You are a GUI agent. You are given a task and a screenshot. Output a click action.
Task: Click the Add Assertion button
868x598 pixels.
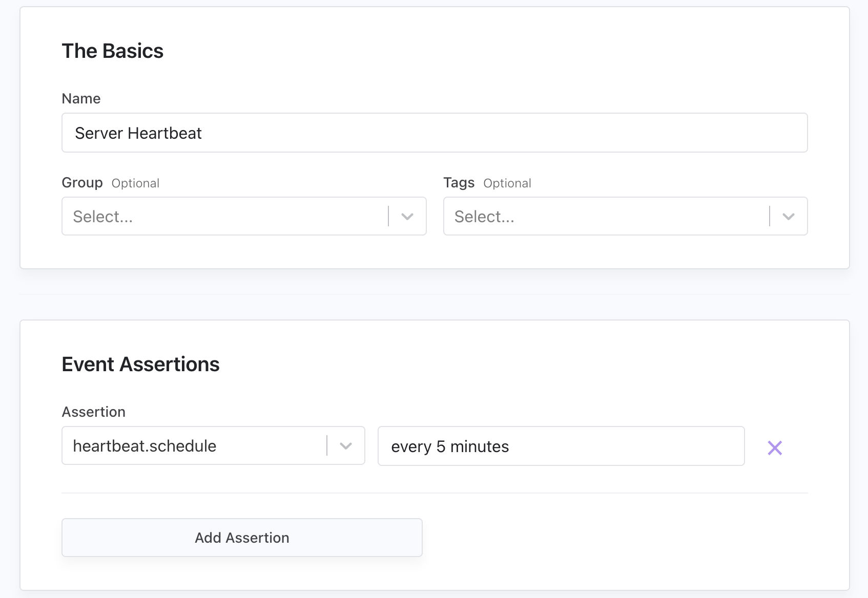point(242,538)
